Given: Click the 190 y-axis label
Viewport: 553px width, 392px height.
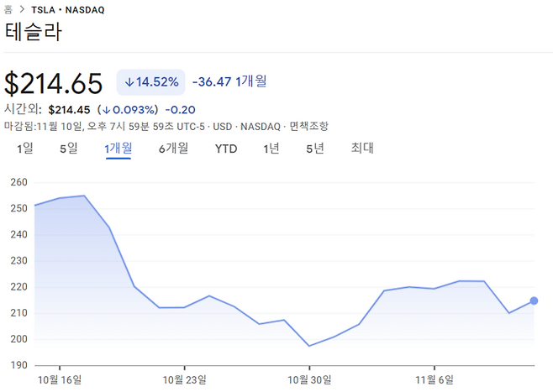Looking at the screenshot, I should (x=18, y=365).
